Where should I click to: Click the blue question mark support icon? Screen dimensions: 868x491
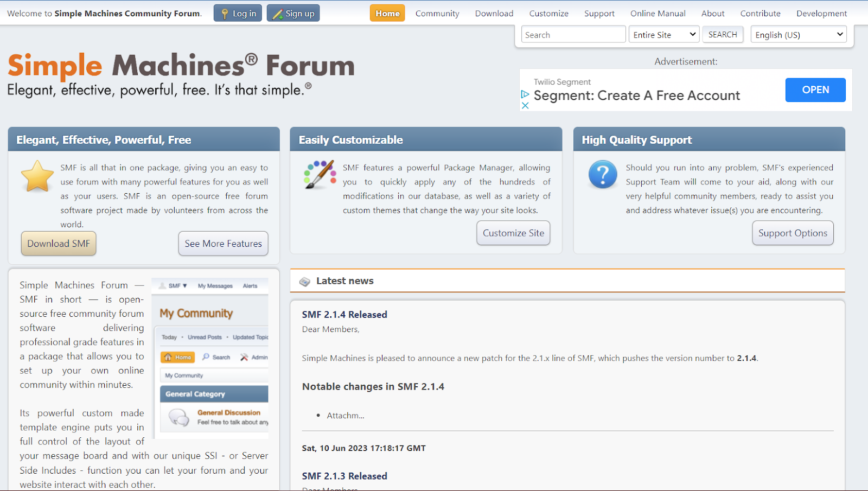(x=602, y=174)
